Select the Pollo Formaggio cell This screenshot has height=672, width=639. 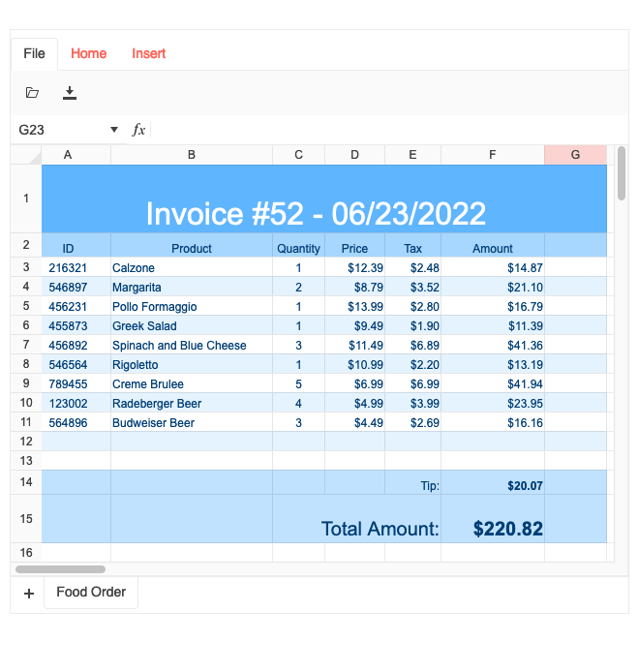tap(192, 306)
